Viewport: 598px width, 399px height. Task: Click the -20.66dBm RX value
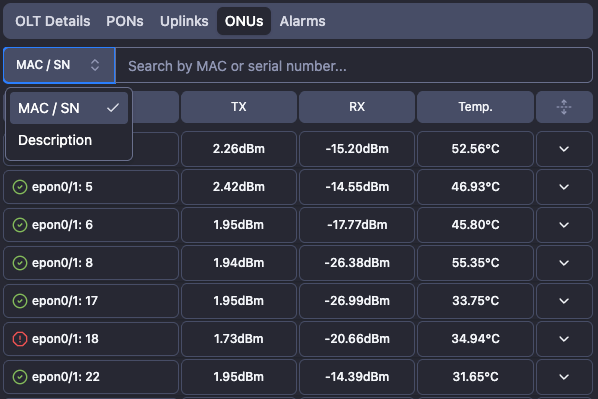[357, 339]
